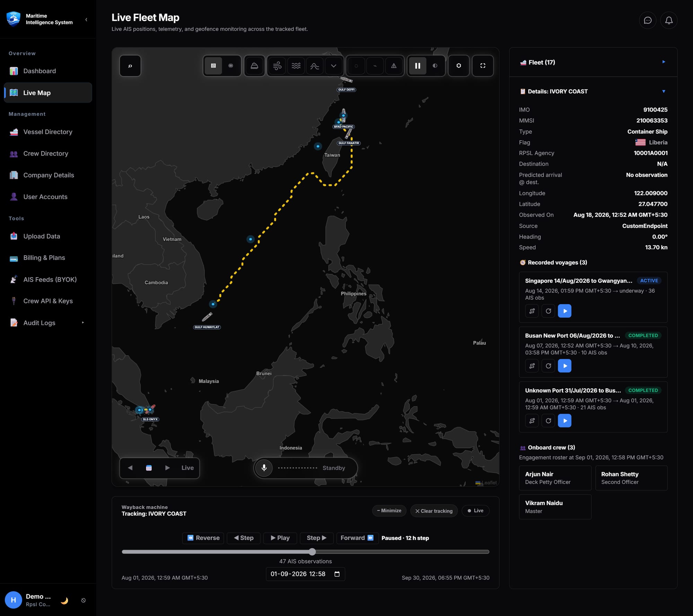Open the map search tool
Viewport: 693px width, 616px height.
[x=130, y=66]
